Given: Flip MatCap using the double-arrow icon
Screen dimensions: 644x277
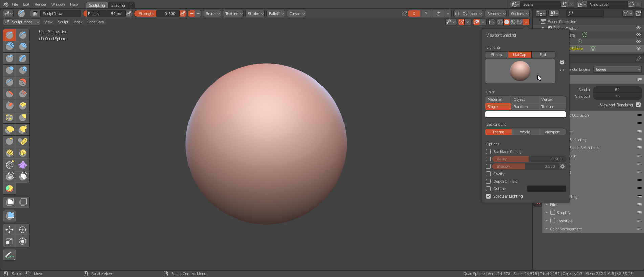Looking at the screenshot, I should (x=562, y=70).
